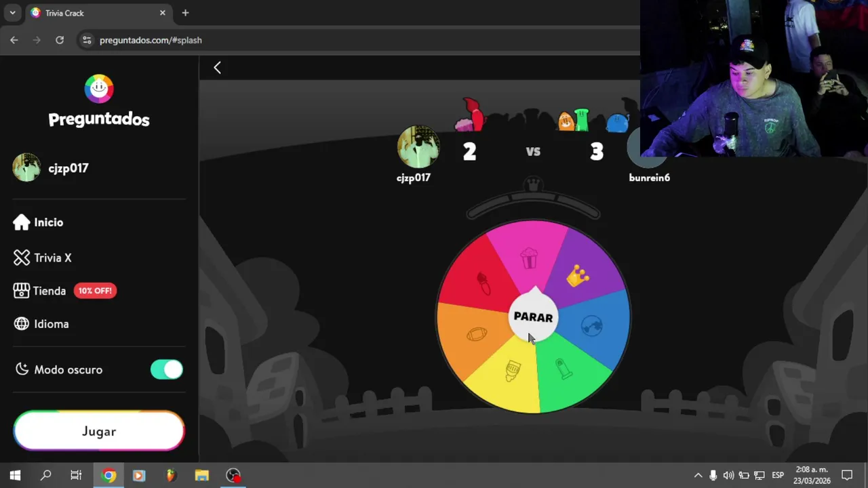Click the crown progress meter above wheel
This screenshot has height=488, width=868.
point(533,199)
